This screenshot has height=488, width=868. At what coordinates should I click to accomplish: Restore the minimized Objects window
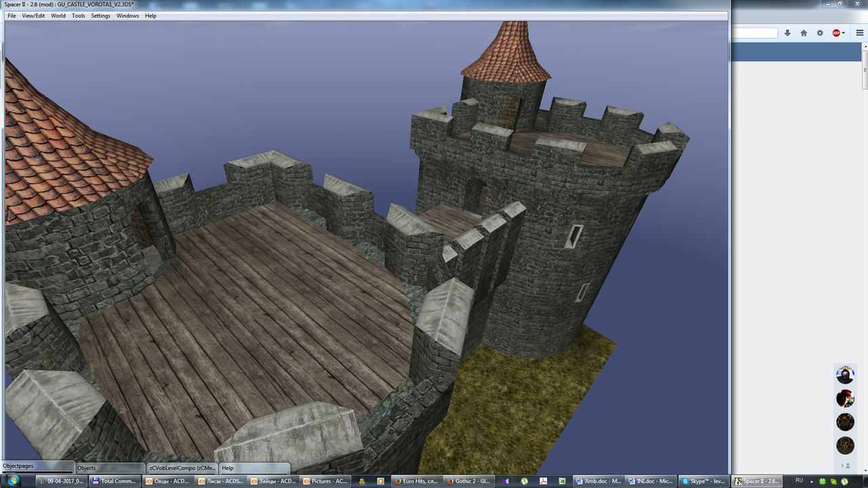(x=110, y=468)
